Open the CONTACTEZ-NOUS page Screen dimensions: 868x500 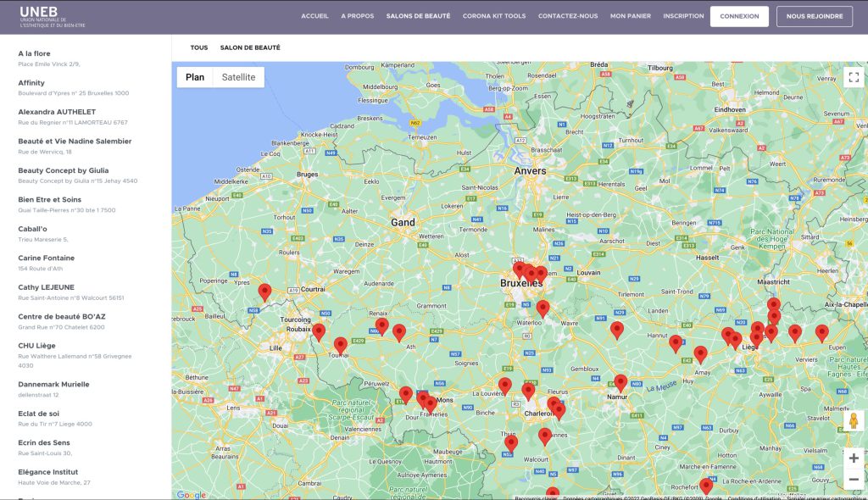[x=568, y=16]
